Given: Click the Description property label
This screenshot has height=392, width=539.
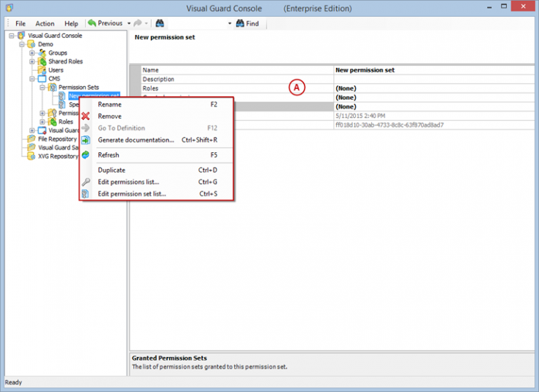Looking at the screenshot, I should pyautogui.click(x=159, y=79).
